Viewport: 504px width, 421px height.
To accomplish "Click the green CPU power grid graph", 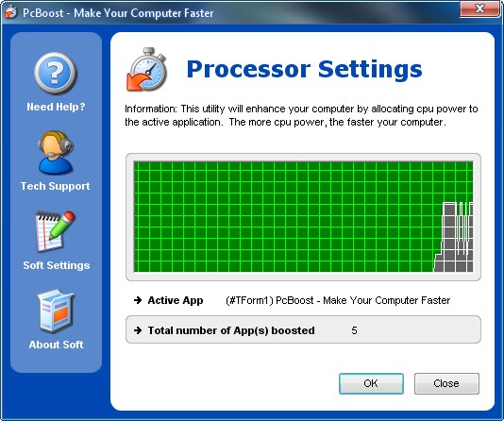I will pos(303,217).
